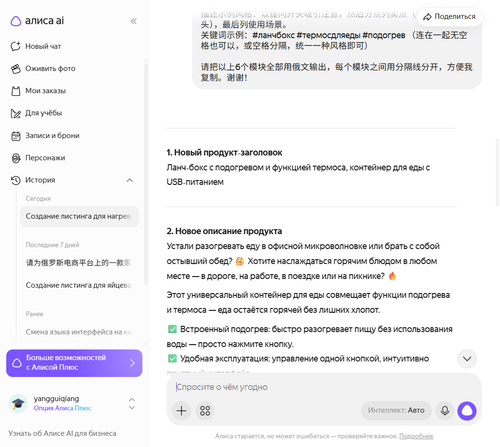Open the four-squares tools button

[205, 411]
